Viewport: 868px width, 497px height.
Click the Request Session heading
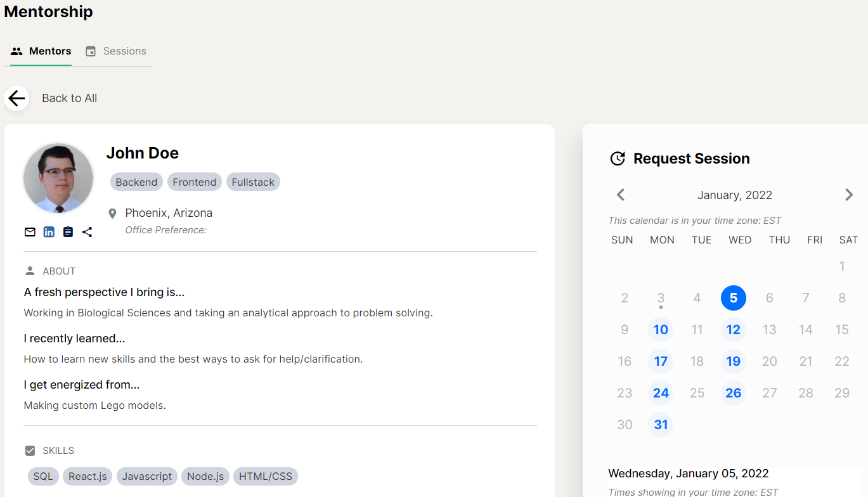pyautogui.click(x=692, y=158)
